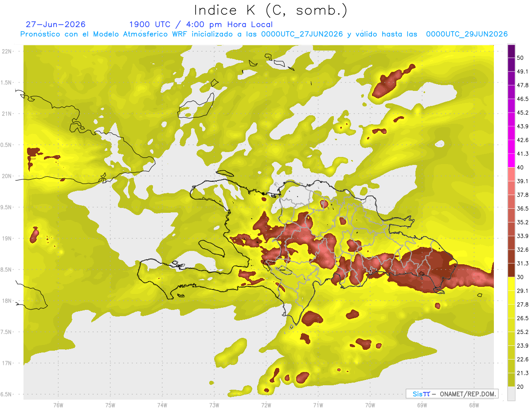Click the legend value '42.6'

[x=523, y=140]
